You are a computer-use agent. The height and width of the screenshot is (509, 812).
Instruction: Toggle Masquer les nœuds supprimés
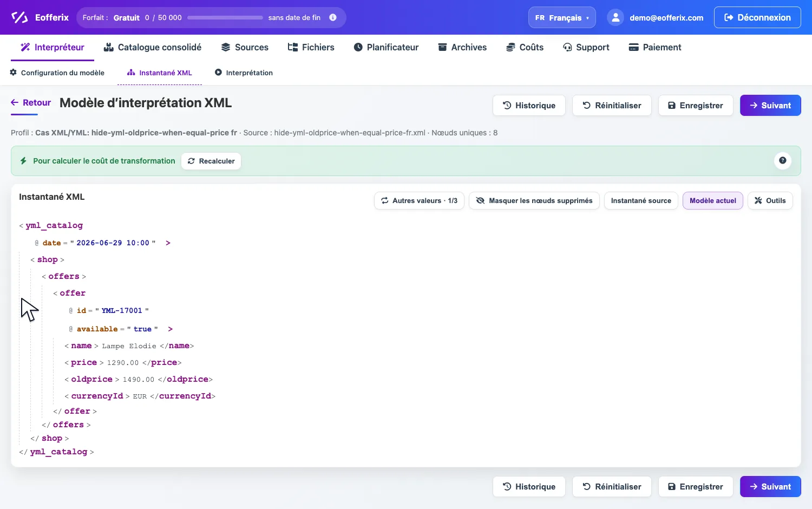click(534, 200)
